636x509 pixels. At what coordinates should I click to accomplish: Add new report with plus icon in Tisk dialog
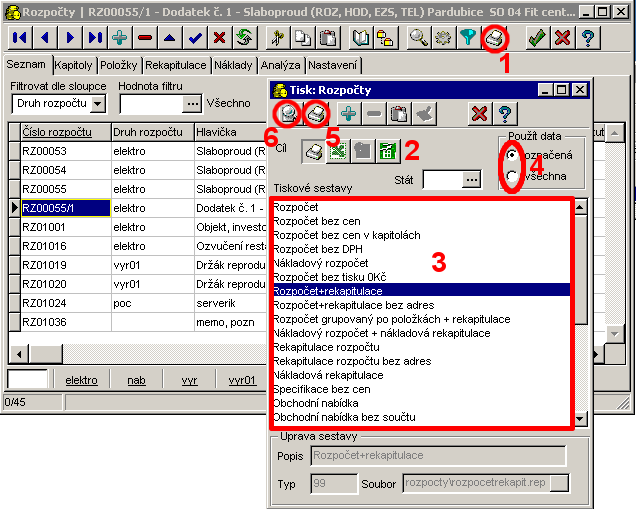pos(349,114)
